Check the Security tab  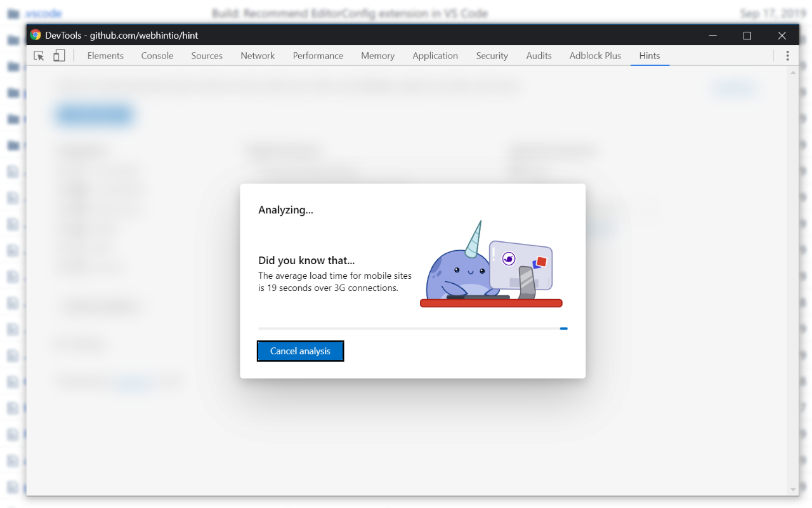tap(492, 56)
